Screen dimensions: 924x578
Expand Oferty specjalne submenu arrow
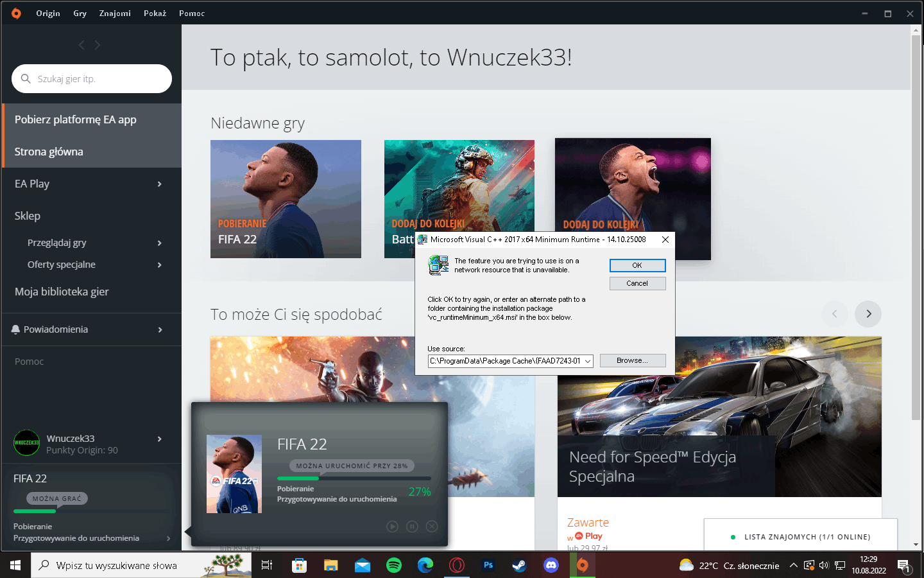coord(159,265)
